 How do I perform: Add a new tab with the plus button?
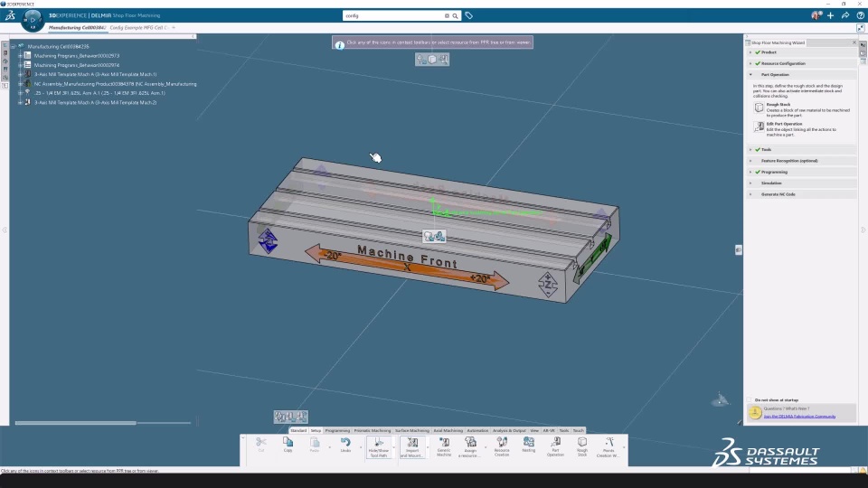pyautogui.click(x=174, y=28)
